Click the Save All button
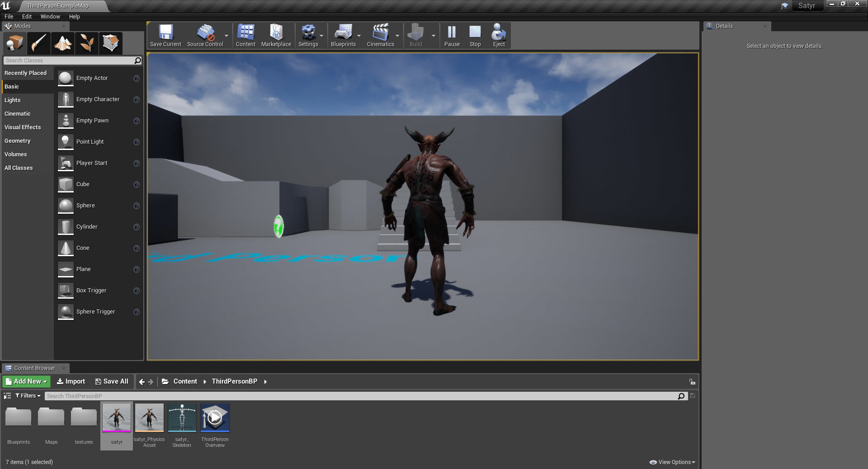 click(x=112, y=381)
